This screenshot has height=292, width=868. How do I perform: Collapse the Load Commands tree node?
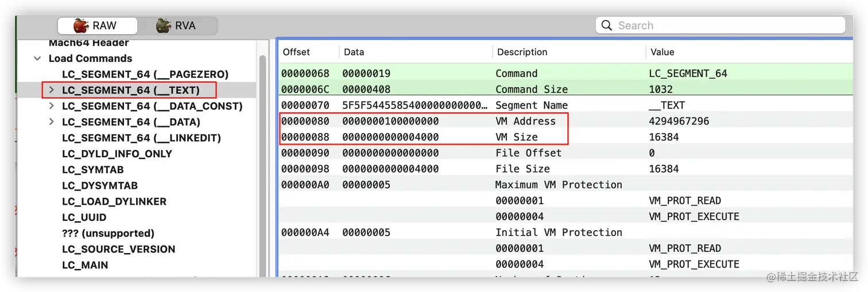37,59
